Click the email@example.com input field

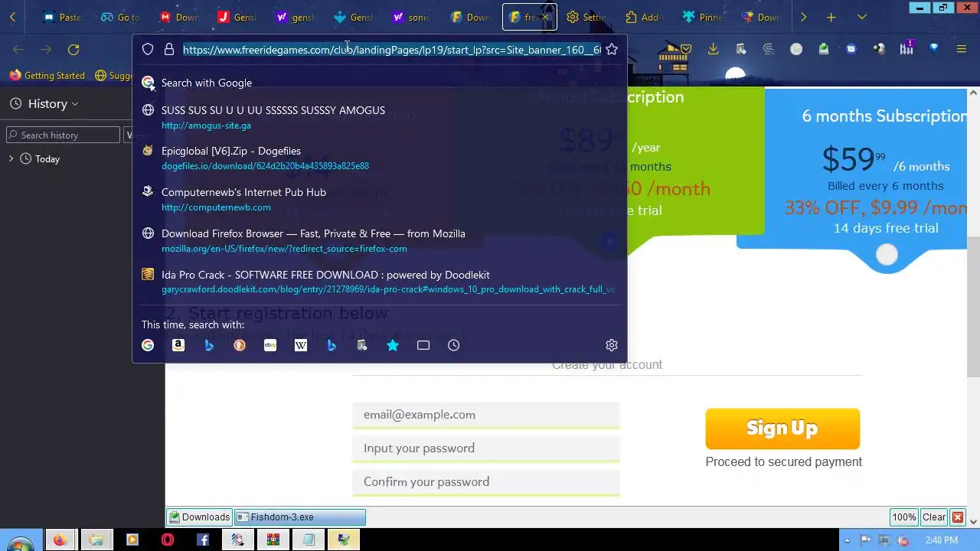pyautogui.click(x=486, y=415)
